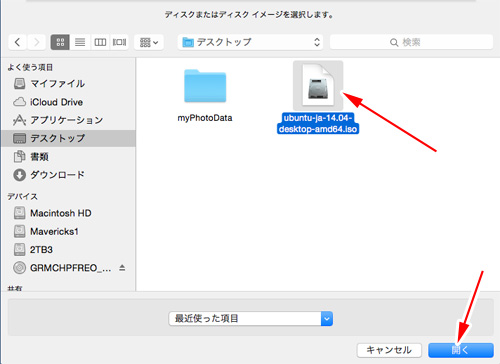This screenshot has height=364, width=500.
Task: Go forward with the right chevron button
Action: [x=36, y=42]
